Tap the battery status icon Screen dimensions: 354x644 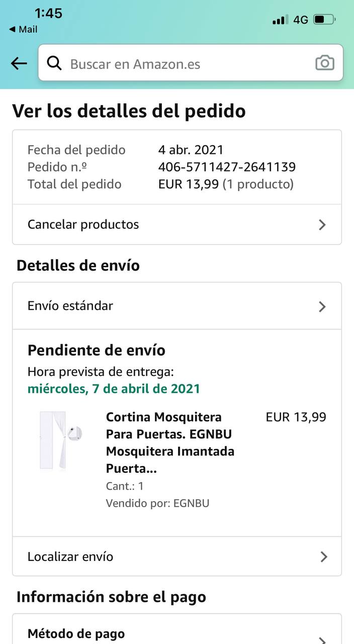(x=324, y=20)
